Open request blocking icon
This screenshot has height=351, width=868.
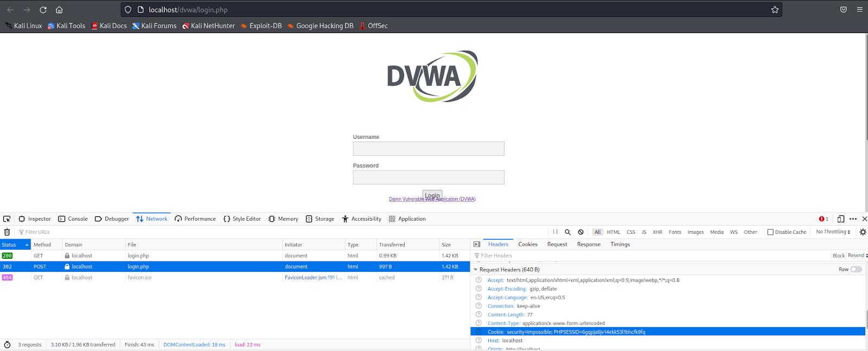581,232
